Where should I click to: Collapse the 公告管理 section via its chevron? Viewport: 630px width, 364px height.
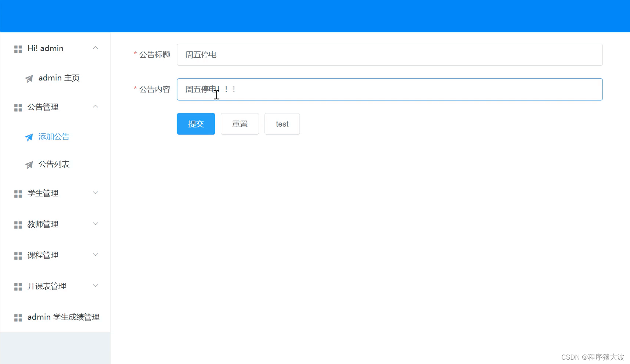(96, 107)
